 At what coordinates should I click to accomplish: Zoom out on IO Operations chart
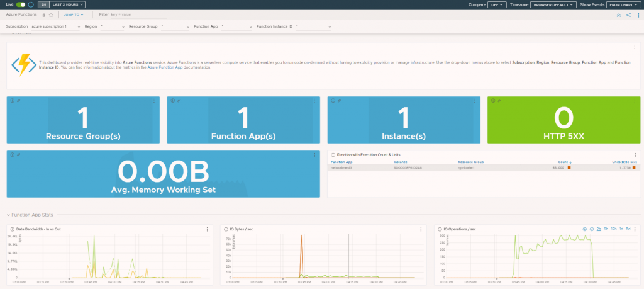click(592, 229)
